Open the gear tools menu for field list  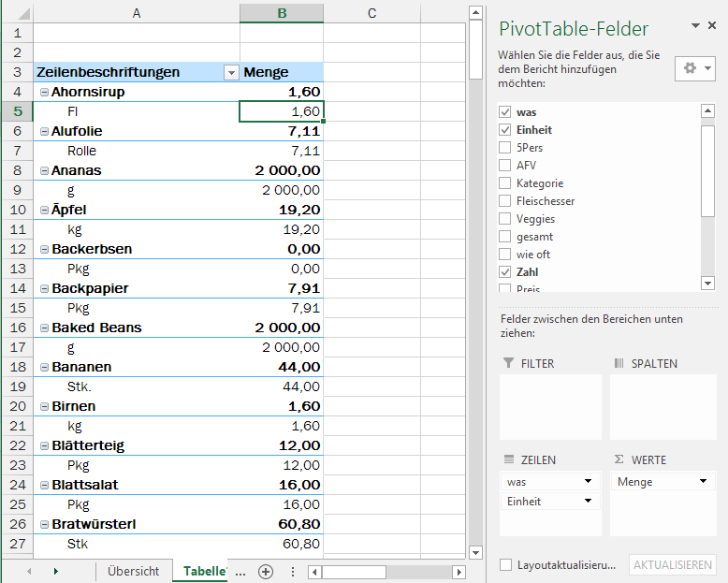pyautogui.click(x=694, y=68)
